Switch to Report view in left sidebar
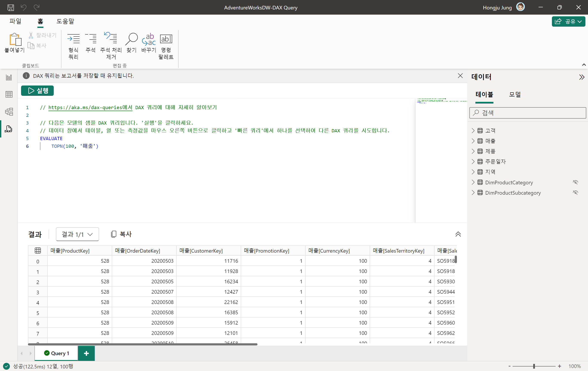 [x=9, y=77]
